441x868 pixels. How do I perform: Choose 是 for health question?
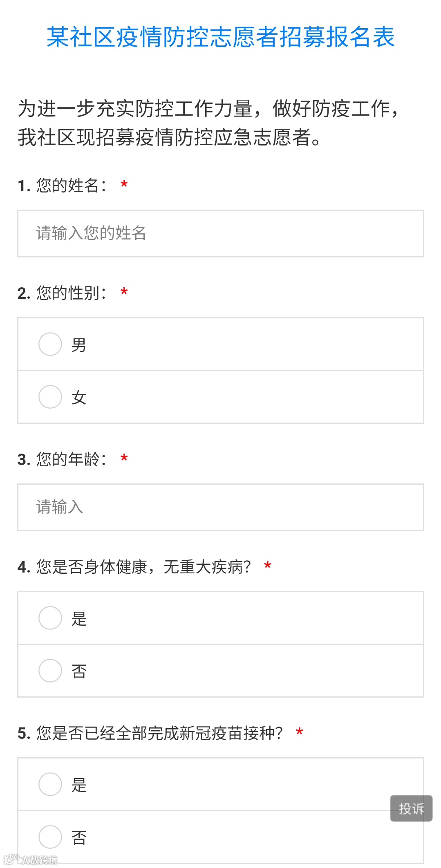pos(50,618)
